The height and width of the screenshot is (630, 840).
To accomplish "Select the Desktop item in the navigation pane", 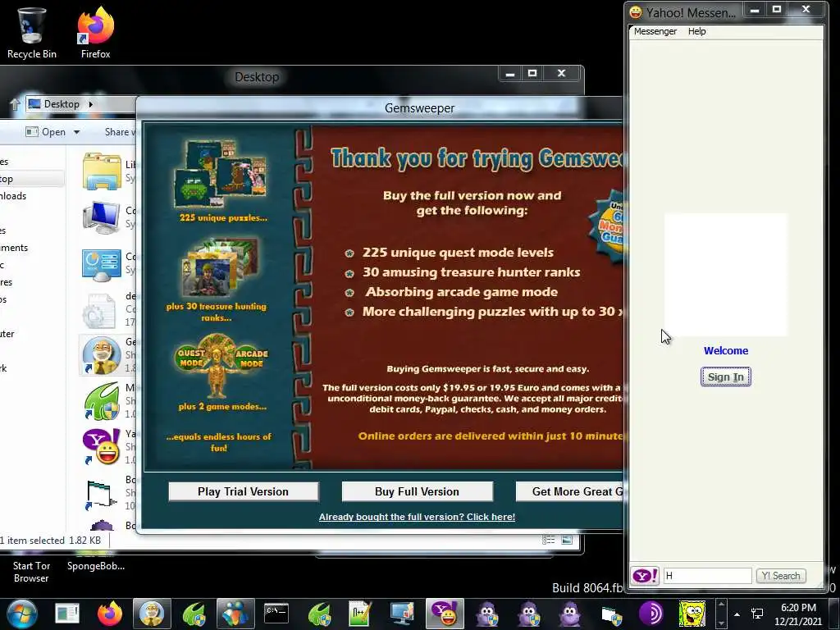I will (x=31, y=179).
